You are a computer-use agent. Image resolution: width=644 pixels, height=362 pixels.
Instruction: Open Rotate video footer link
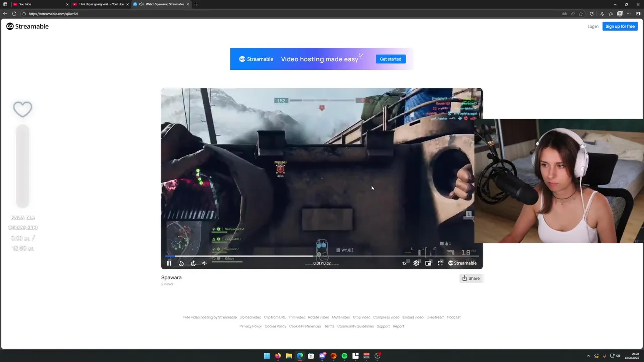(318, 317)
